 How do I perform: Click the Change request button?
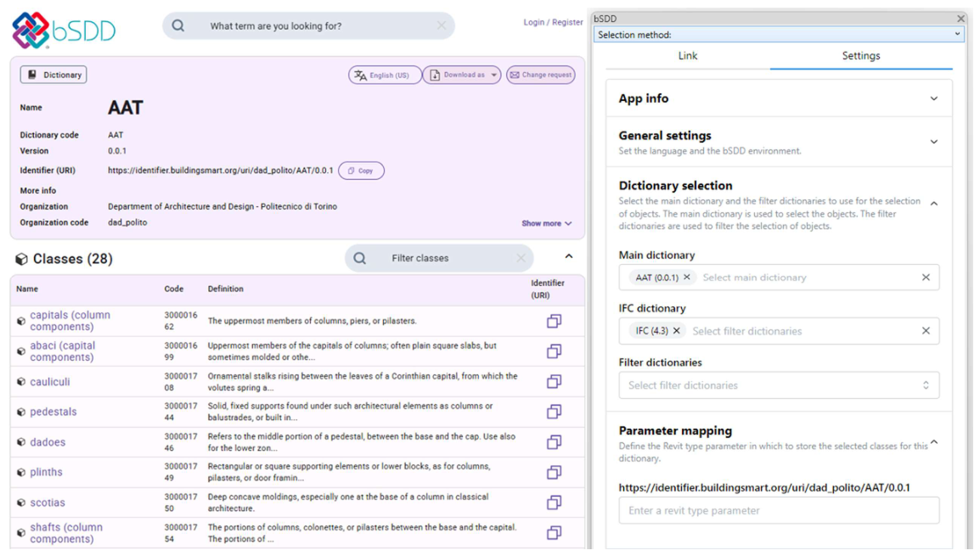[x=541, y=75]
